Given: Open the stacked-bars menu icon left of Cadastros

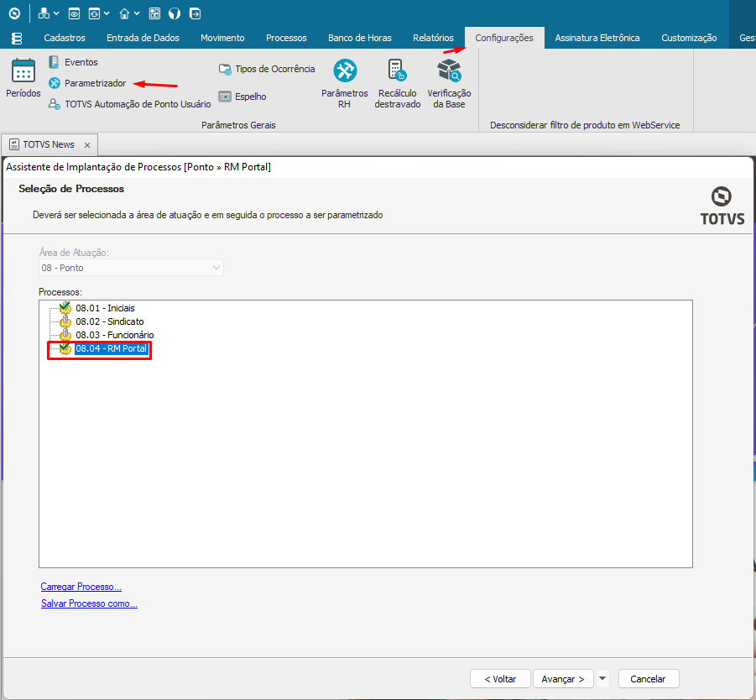Looking at the screenshot, I should 17,38.
